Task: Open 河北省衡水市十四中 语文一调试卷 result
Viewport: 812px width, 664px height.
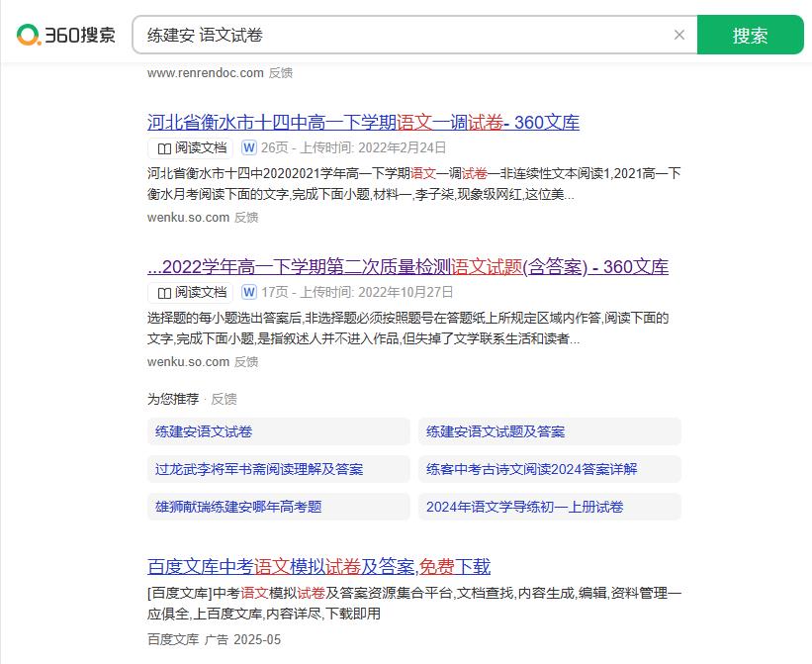Action: pos(363,123)
